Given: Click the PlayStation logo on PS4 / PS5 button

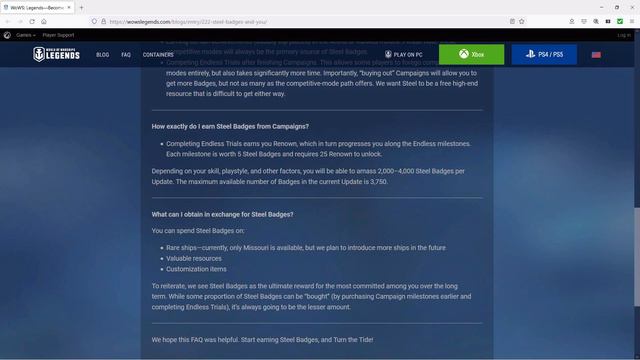Looking at the screenshot, I should pyautogui.click(x=530, y=54).
